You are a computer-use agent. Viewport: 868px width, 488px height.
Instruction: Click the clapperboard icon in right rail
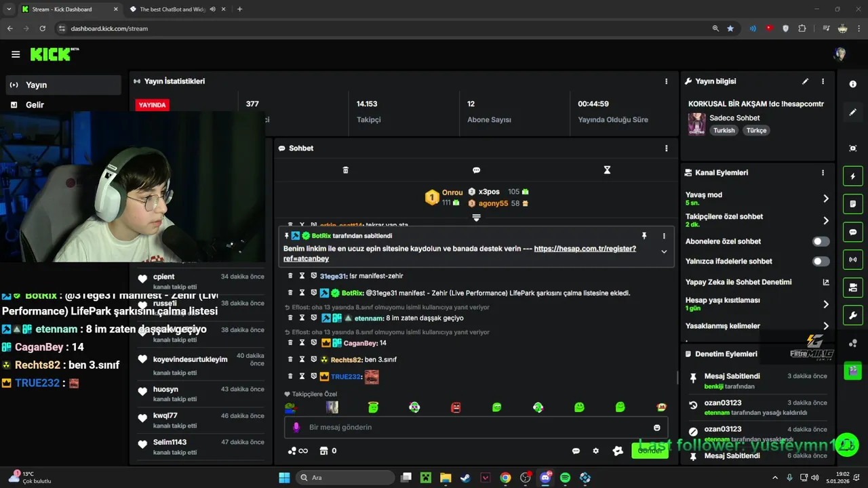pos(853,371)
